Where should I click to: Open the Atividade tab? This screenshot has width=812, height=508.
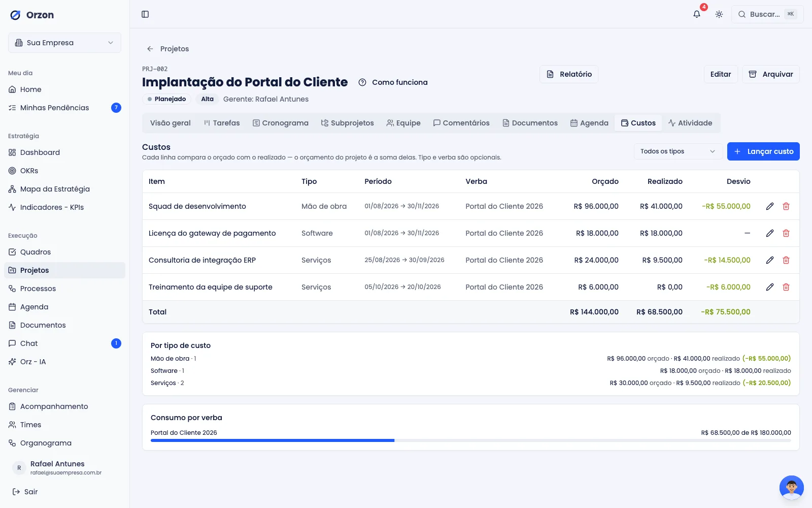click(x=690, y=123)
